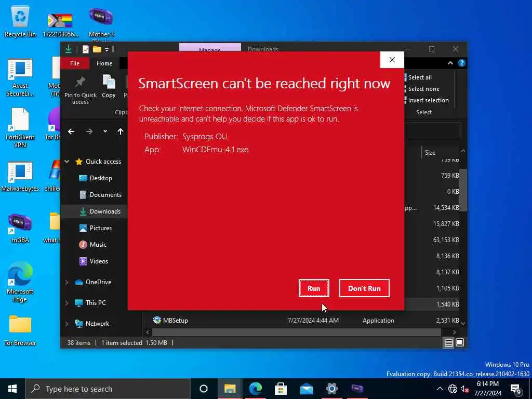Open Malwarebytes desktop shortcut
Screen dimensions: 532x399
20,177
